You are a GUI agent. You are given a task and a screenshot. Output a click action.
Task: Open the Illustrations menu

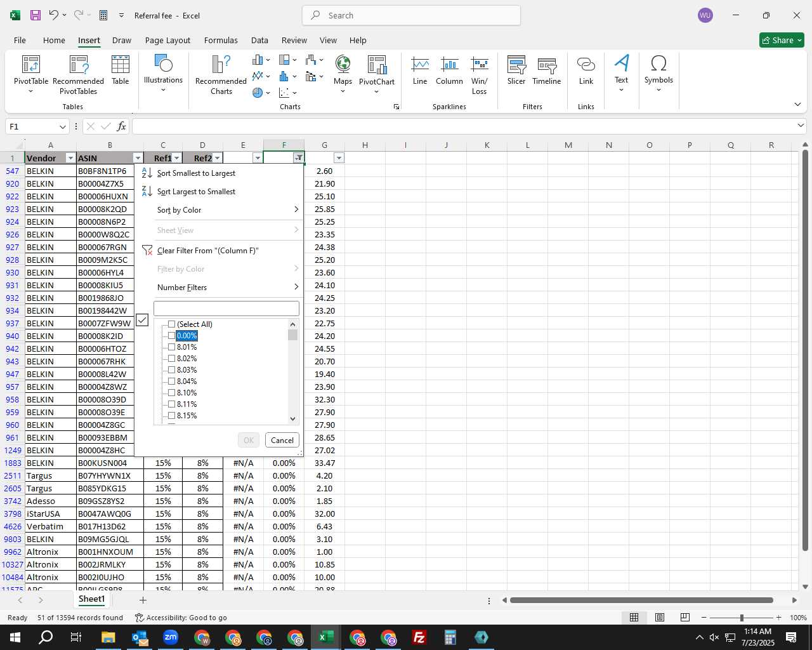coord(163,73)
